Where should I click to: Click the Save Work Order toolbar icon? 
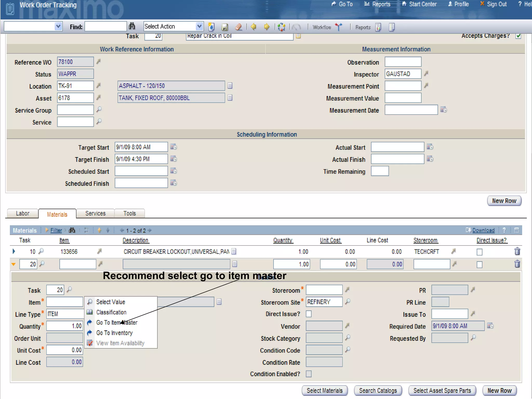[225, 27]
